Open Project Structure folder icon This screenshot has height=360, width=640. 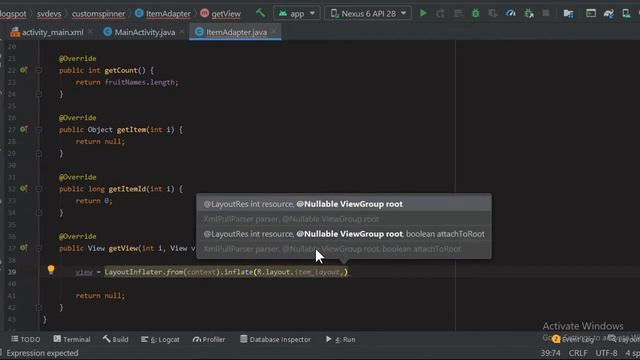point(568,13)
